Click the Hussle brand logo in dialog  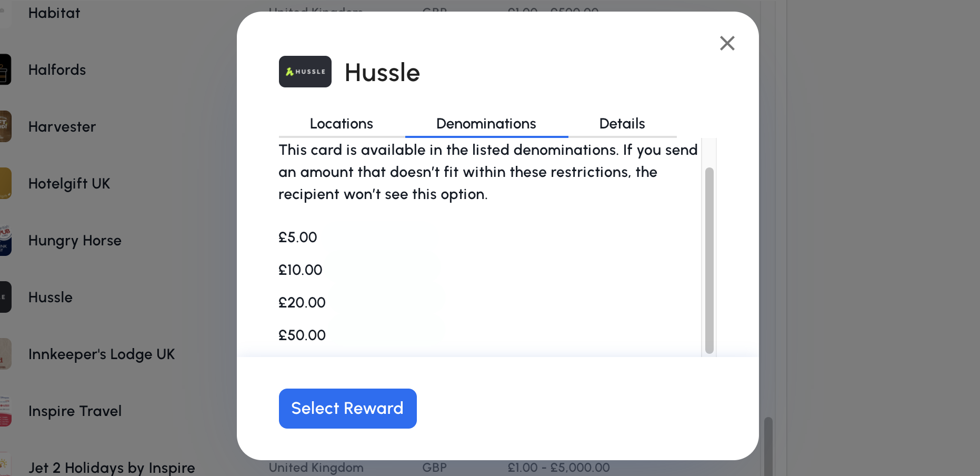[x=305, y=72]
